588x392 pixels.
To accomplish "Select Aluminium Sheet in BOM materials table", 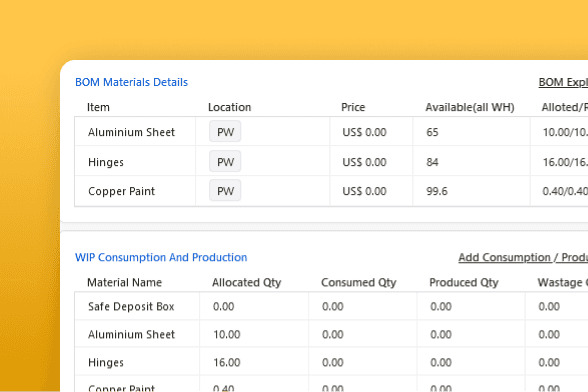I will pyautogui.click(x=131, y=132).
